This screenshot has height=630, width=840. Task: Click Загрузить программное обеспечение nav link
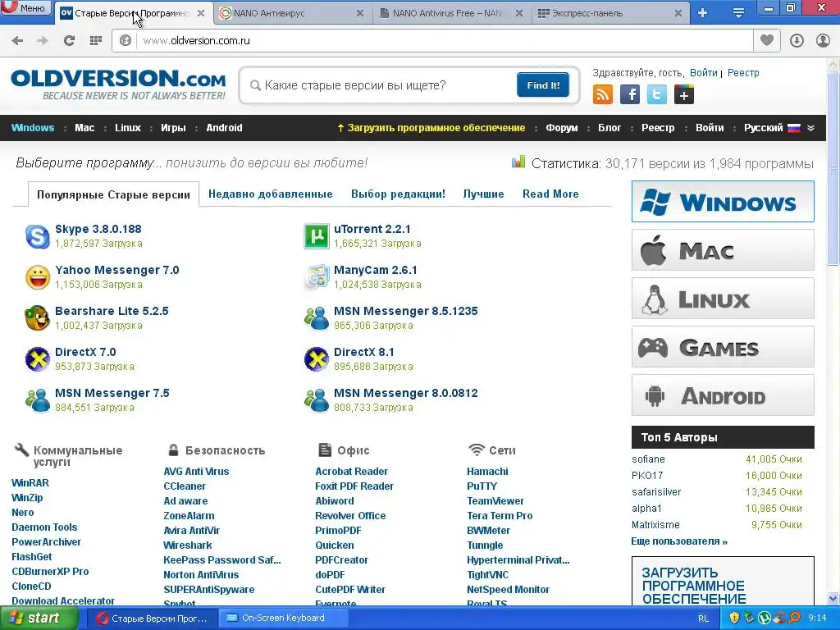(x=431, y=128)
